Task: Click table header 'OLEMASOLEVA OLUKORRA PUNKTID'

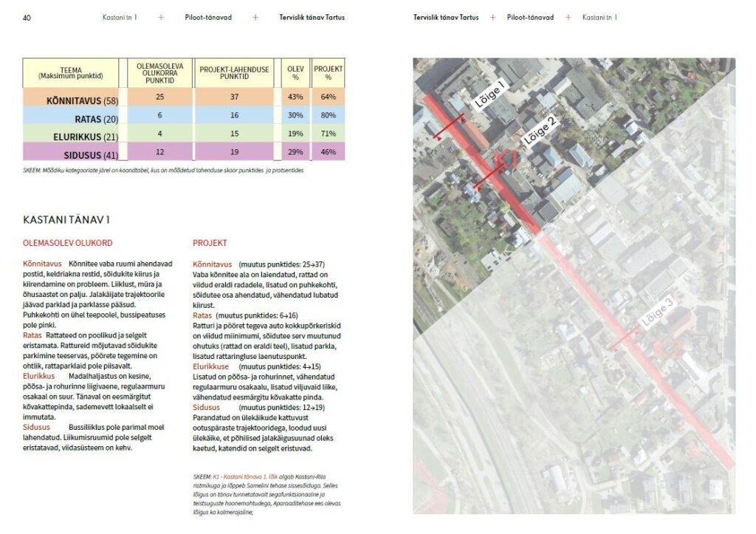Action: click(159, 73)
